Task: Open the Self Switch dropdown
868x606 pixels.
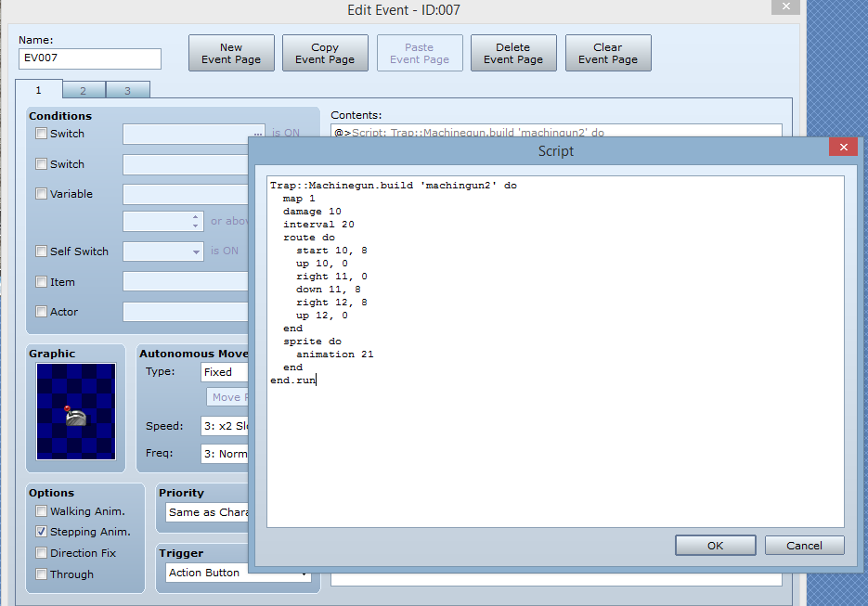Action: [163, 251]
